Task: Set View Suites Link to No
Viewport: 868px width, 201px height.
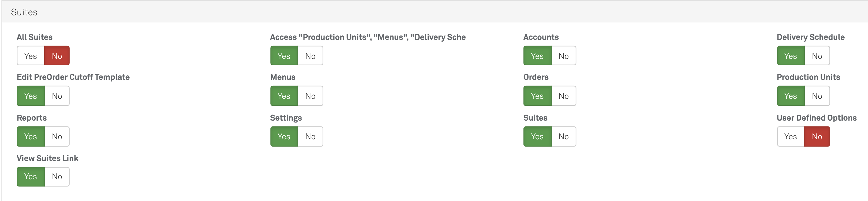Action: tap(57, 176)
